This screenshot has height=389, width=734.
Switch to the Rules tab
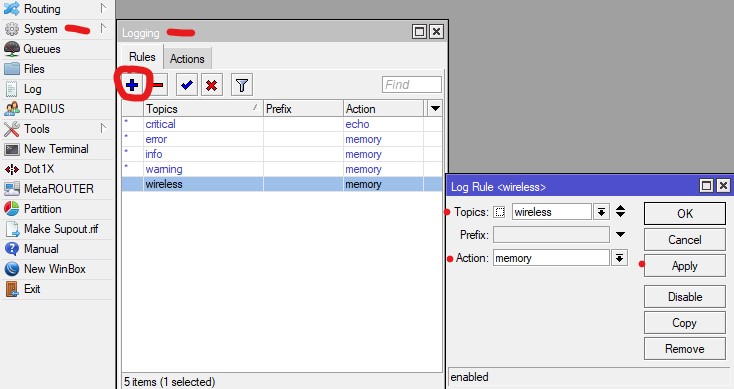click(142, 57)
